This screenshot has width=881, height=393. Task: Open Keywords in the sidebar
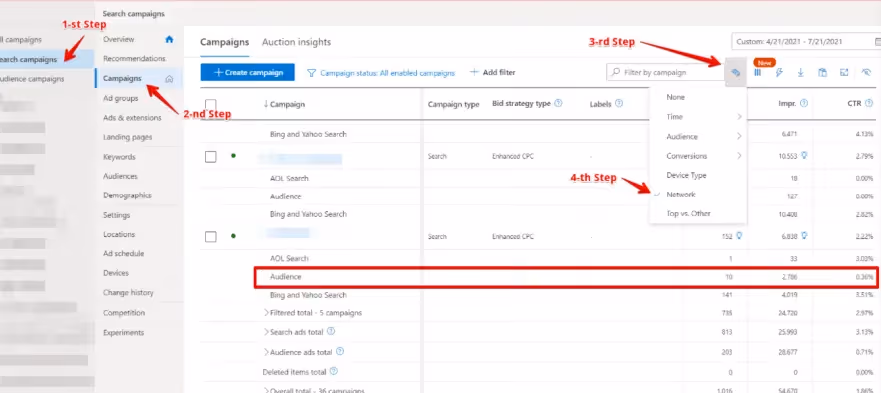tap(119, 157)
